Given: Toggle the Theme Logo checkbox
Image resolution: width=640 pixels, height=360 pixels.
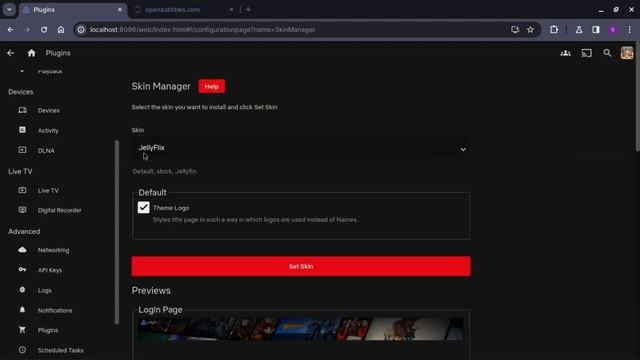Looking at the screenshot, I should (x=143, y=207).
